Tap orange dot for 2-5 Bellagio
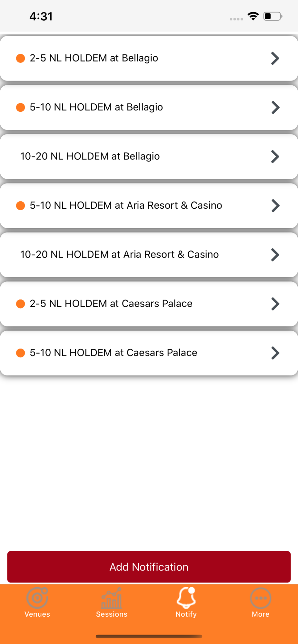The width and height of the screenshot is (298, 644). click(x=21, y=58)
